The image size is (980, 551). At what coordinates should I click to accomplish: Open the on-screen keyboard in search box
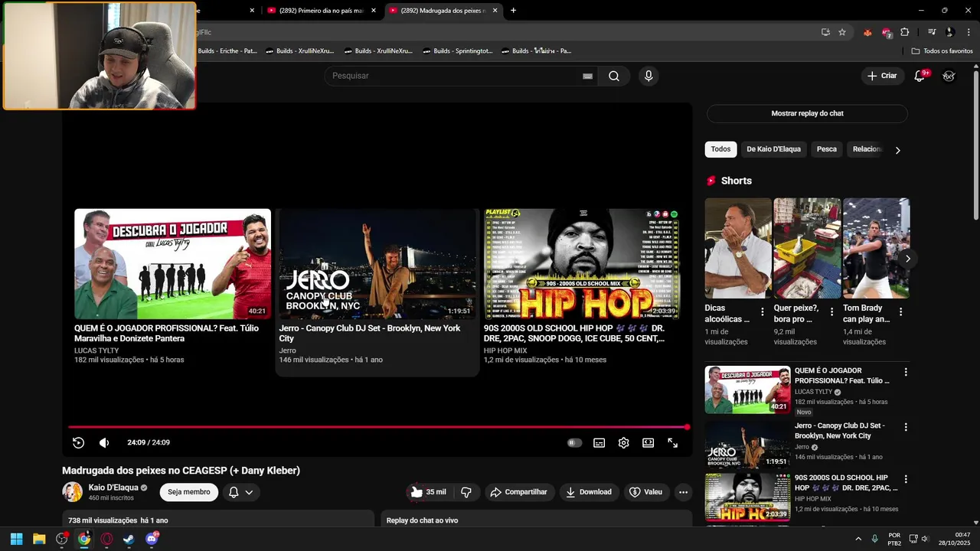click(587, 76)
